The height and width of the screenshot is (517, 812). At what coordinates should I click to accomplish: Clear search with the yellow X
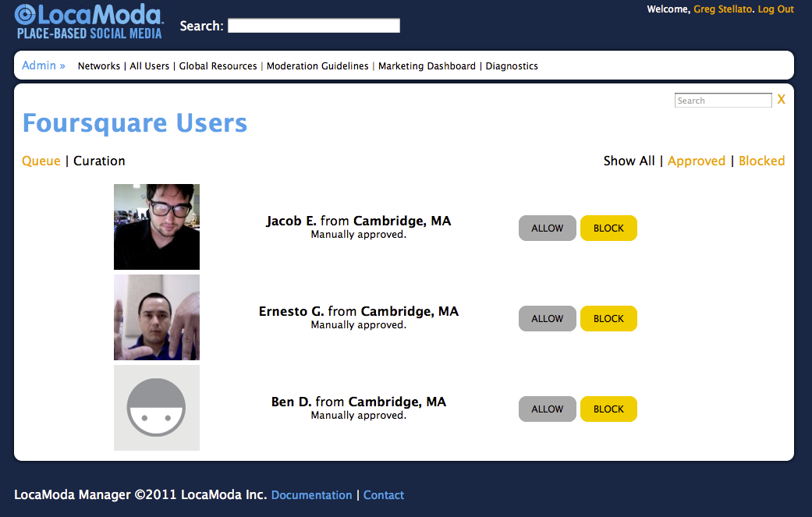781,100
